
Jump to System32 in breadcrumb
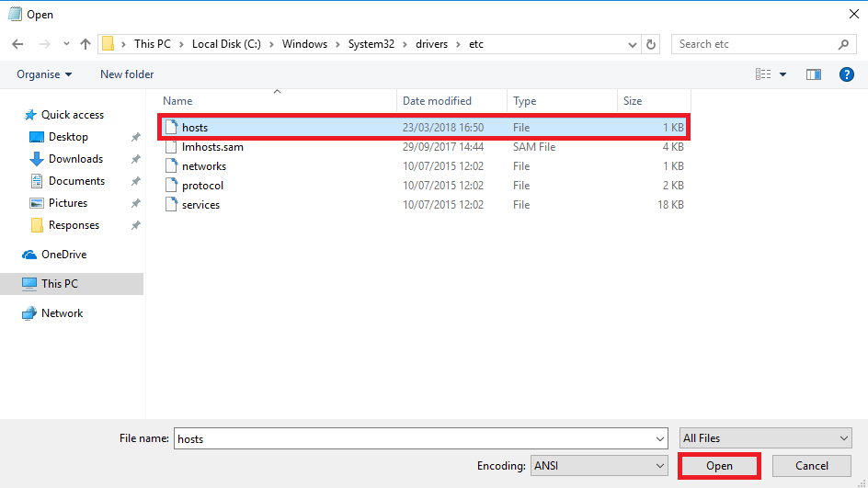[371, 44]
